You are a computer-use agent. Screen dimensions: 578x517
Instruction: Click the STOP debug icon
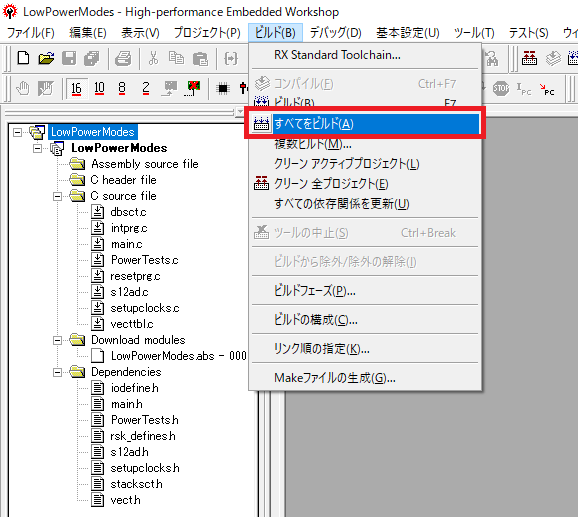(501, 88)
